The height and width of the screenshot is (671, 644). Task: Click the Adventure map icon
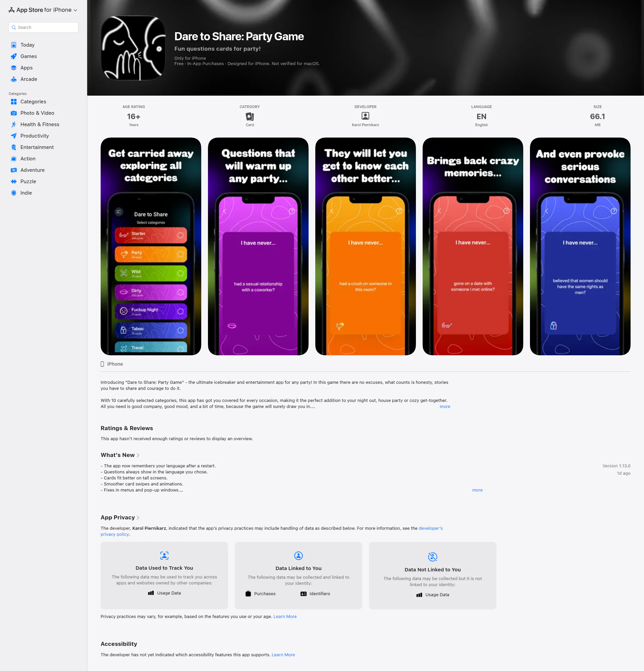tap(14, 170)
